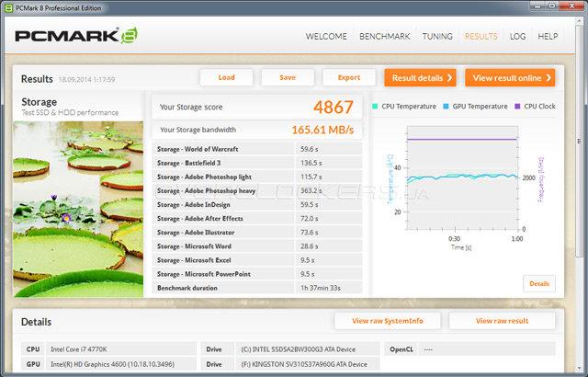The width and height of the screenshot is (588, 377).
Task: Open the HELP tab
Action: pos(548,37)
